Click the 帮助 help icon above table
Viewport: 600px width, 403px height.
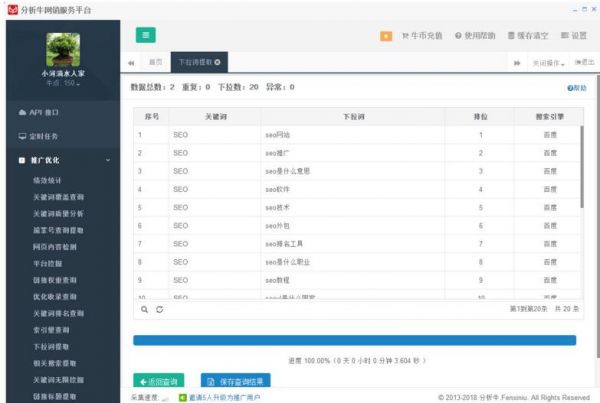[x=576, y=88]
